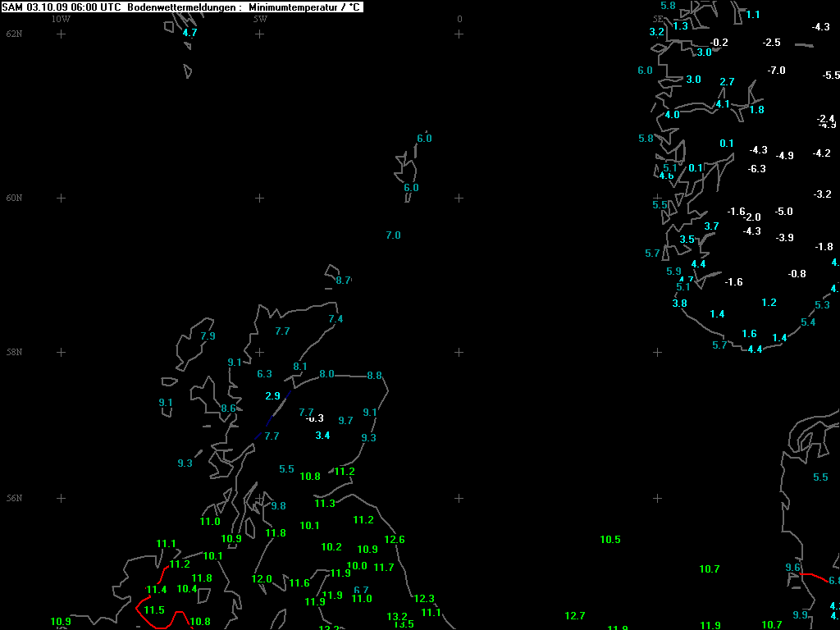The height and width of the screenshot is (630, 840).
Task: Click the 60N latitude label
Action: point(14,198)
